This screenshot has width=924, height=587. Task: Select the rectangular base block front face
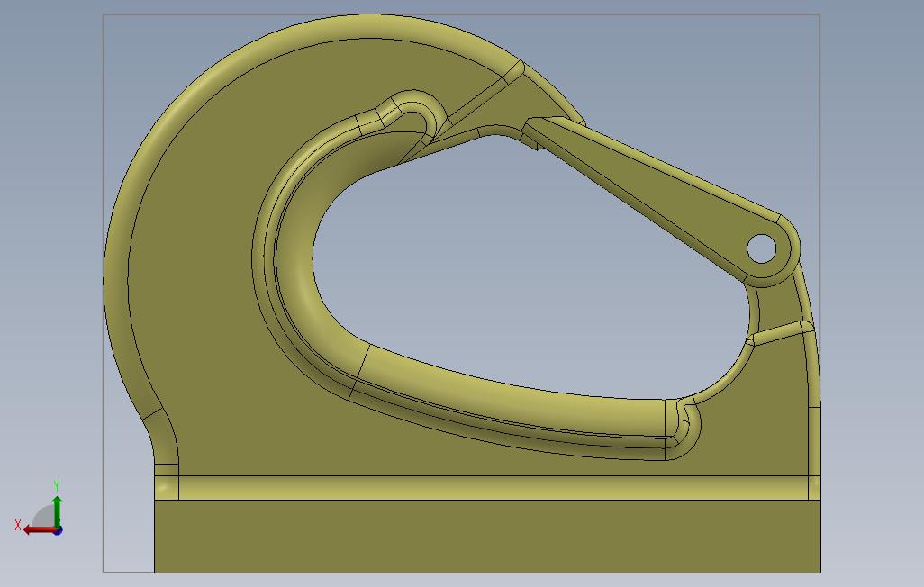(x=487, y=537)
